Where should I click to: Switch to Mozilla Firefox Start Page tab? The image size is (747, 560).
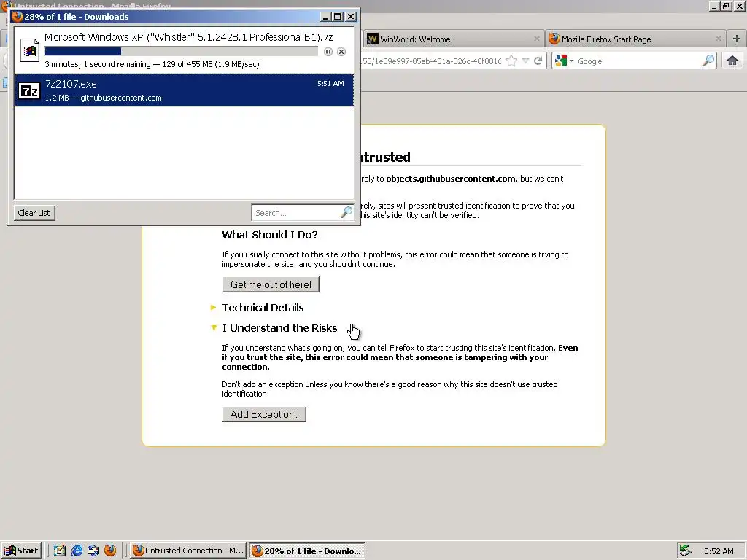tap(635, 39)
